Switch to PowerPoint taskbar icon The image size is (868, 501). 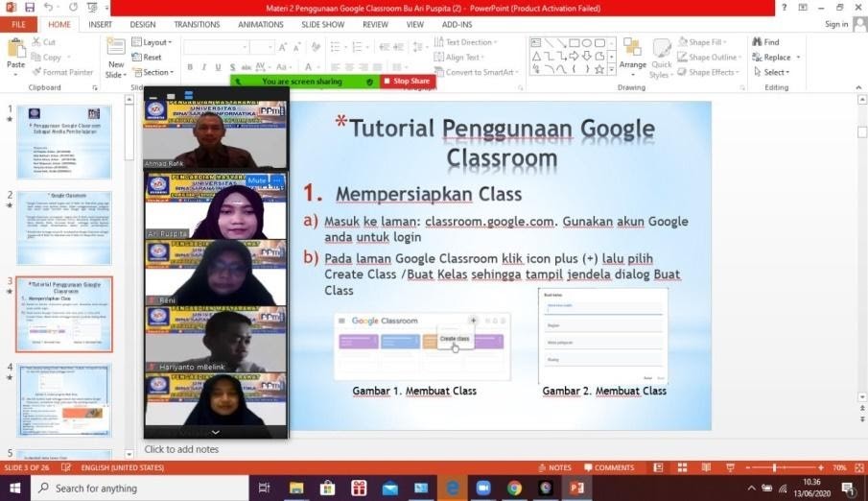click(576, 488)
